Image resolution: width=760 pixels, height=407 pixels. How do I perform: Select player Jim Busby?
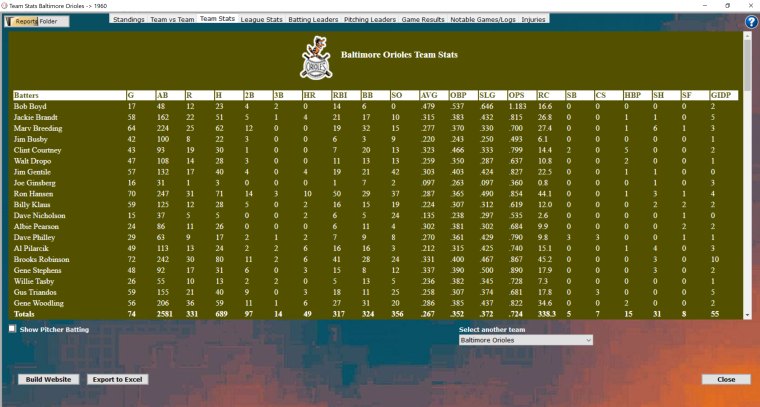click(31, 139)
